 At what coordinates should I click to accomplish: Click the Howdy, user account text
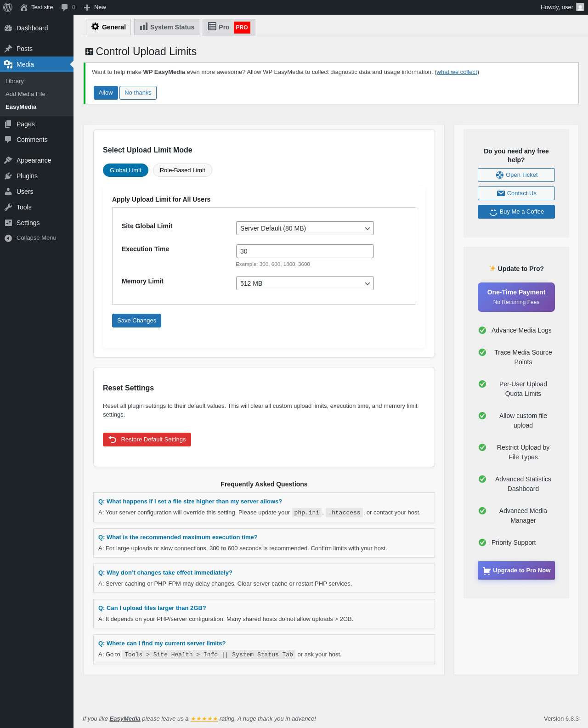click(557, 7)
